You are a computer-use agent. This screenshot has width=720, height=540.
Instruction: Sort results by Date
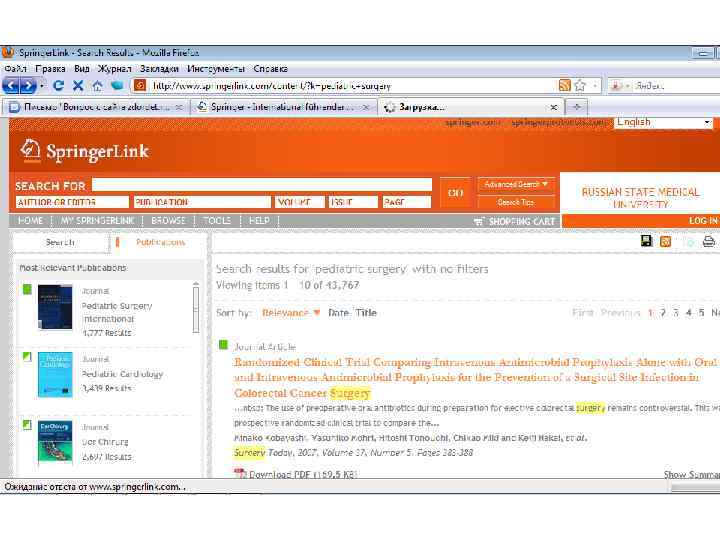(x=338, y=313)
